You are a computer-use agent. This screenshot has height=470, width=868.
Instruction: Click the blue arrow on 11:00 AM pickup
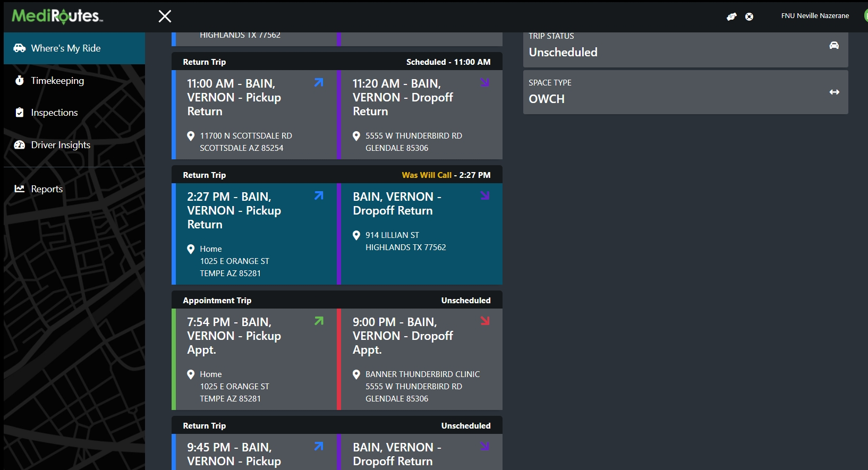[319, 82]
